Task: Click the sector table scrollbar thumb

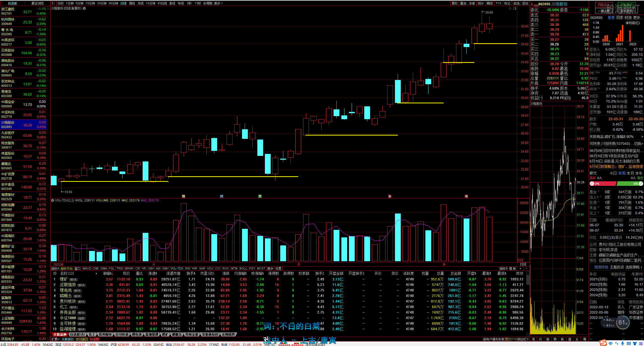Action: [x=528, y=280]
